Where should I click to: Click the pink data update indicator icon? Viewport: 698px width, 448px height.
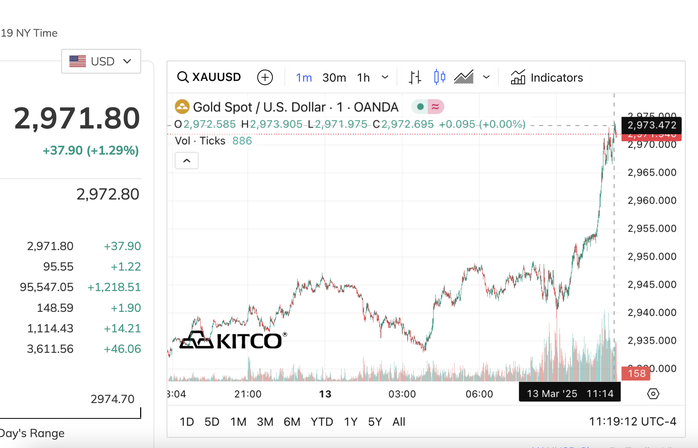(x=436, y=107)
